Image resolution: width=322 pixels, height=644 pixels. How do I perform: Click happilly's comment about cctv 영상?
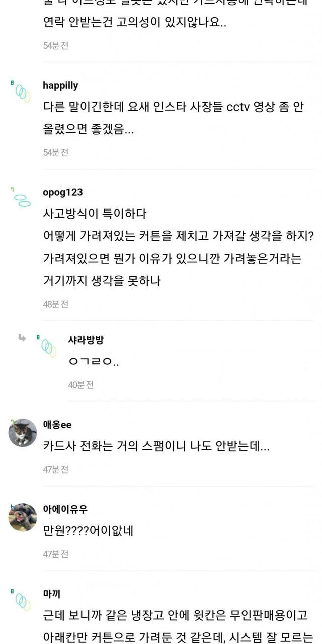coord(173,118)
